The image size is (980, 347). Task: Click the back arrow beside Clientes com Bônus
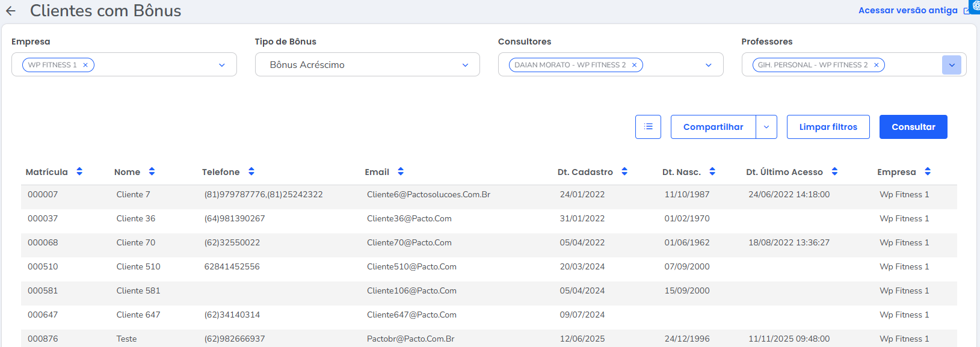click(x=10, y=11)
